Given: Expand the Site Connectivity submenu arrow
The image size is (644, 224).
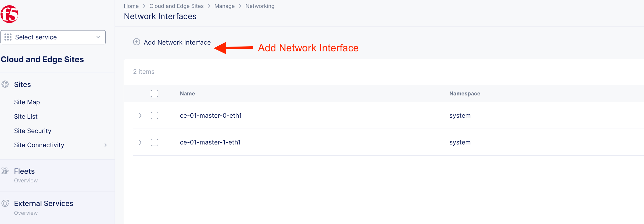Looking at the screenshot, I should coord(106,145).
